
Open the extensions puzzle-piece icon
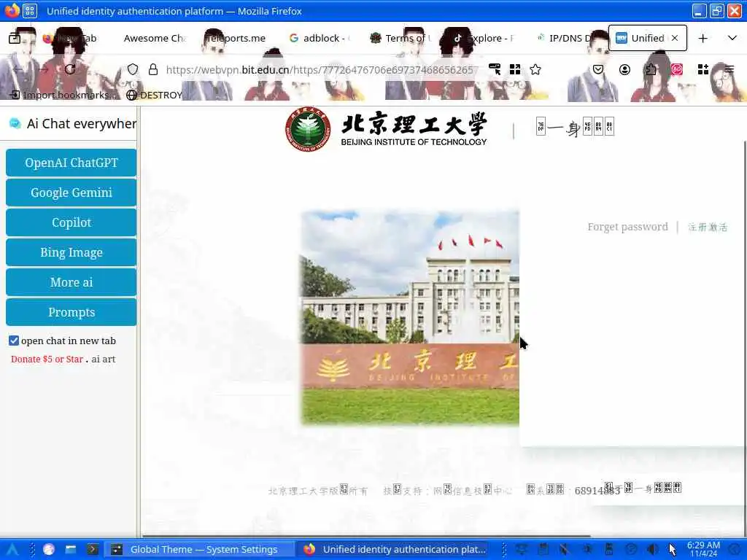pyautogui.click(x=651, y=69)
